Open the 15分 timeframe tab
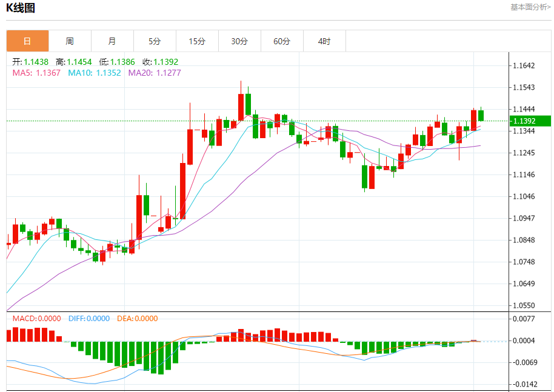This screenshot has width=554, height=392. pyautogui.click(x=197, y=41)
